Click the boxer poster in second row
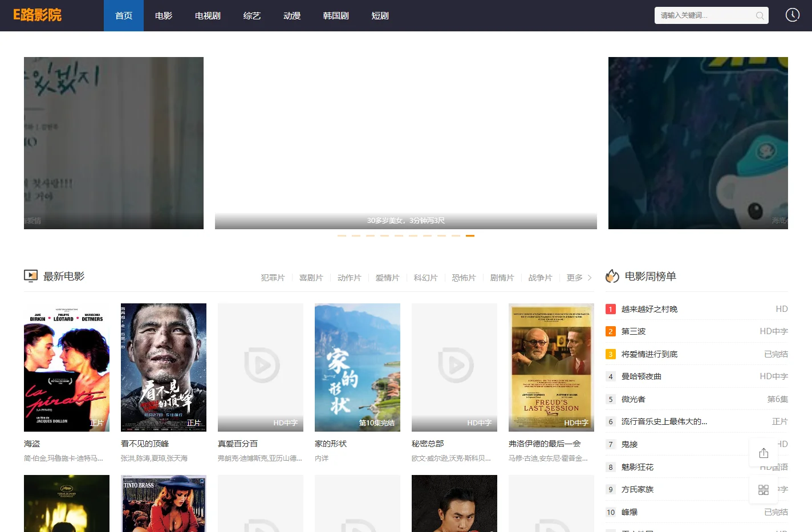The width and height of the screenshot is (812, 532). coord(454,503)
